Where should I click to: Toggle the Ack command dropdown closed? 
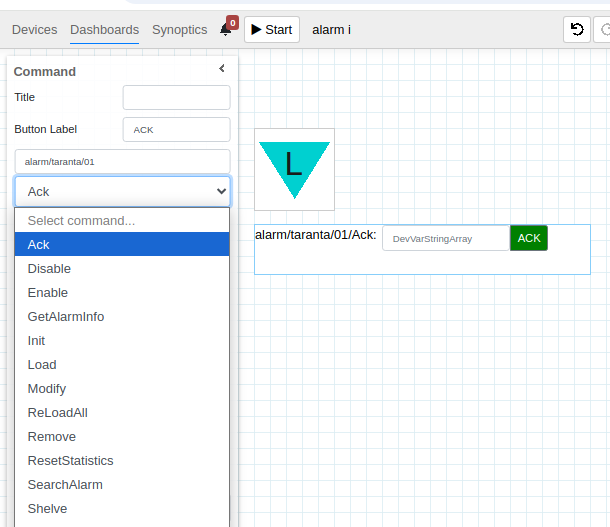[x=123, y=191]
